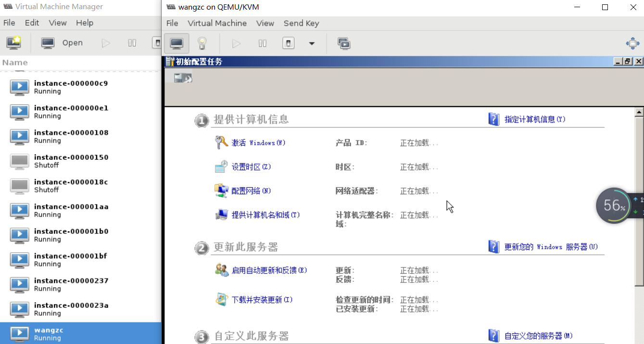The image size is (644, 344).
Task: Open 激活 Windows using the key icon
Action: click(221, 142)
